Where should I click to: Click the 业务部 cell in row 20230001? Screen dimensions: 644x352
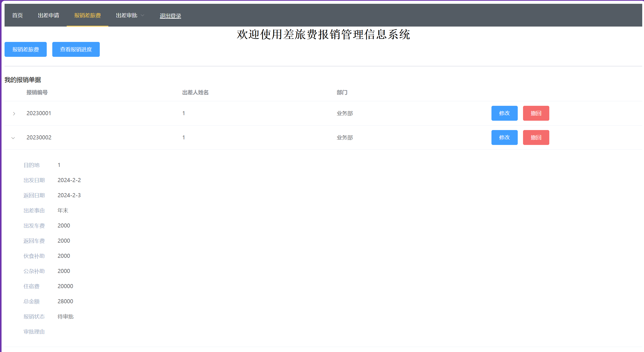click(x=344, y=113)
